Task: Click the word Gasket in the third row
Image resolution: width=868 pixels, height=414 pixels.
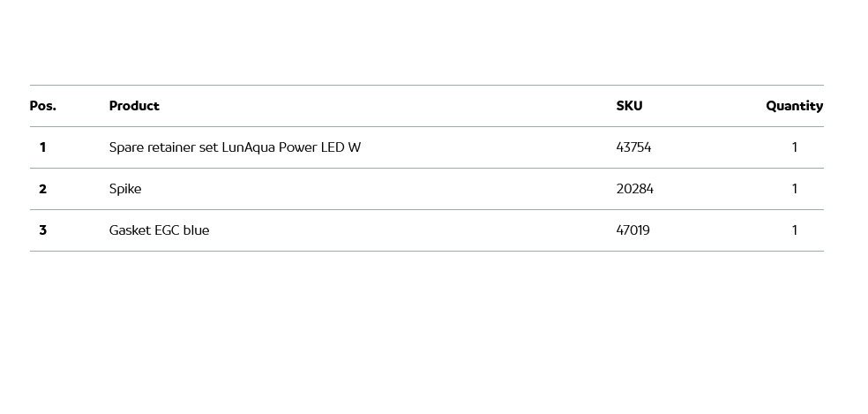Action: pos(130,230)
